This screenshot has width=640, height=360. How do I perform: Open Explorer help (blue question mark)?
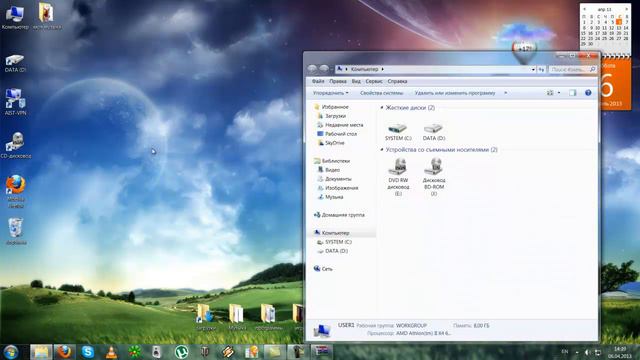588,93
